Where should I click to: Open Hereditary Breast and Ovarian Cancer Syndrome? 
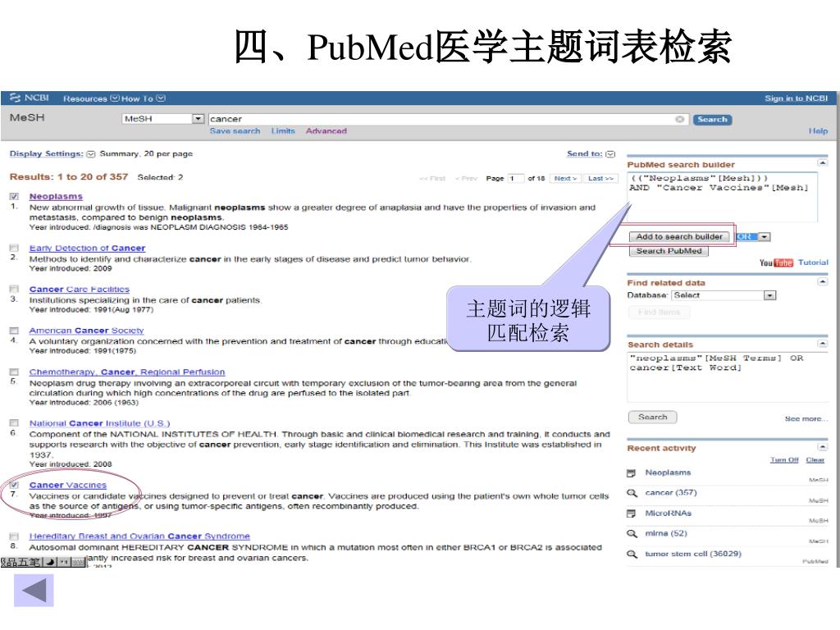coord(139,536)
